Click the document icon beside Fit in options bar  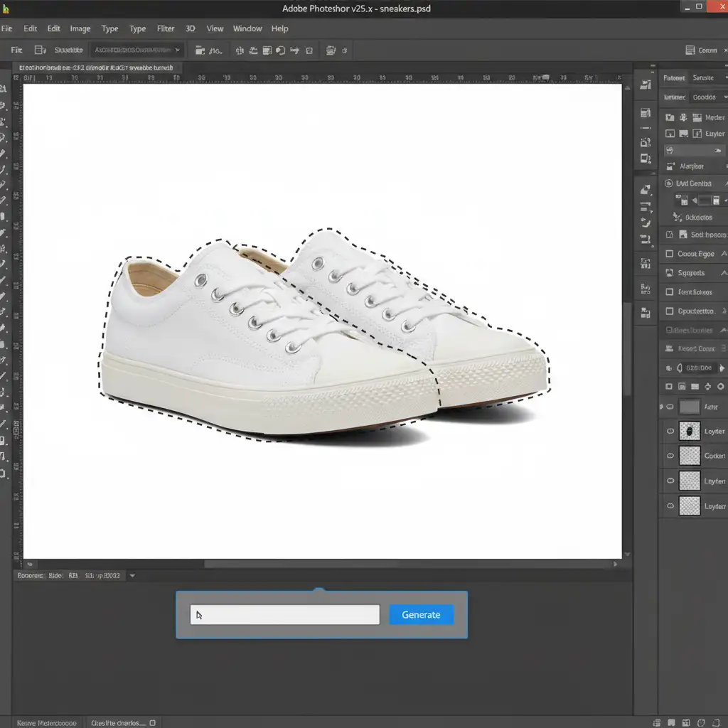(41, 50)
